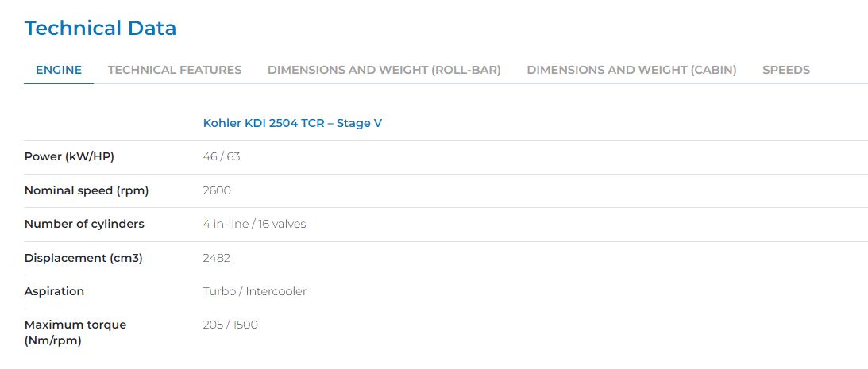The width and height of the screenshot is (868, 369).
Task: Click the Power (kW/HP) row label
Action: [x=69, y=156]
